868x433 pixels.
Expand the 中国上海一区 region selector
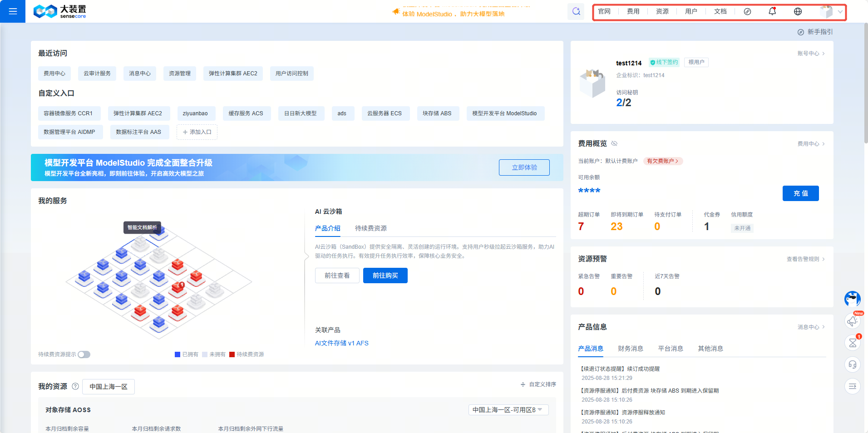tap(108, 386)
